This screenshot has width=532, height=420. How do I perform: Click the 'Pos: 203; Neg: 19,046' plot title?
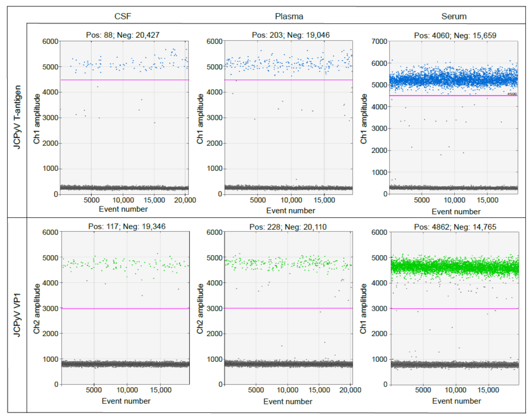click(x=291, y=35)
